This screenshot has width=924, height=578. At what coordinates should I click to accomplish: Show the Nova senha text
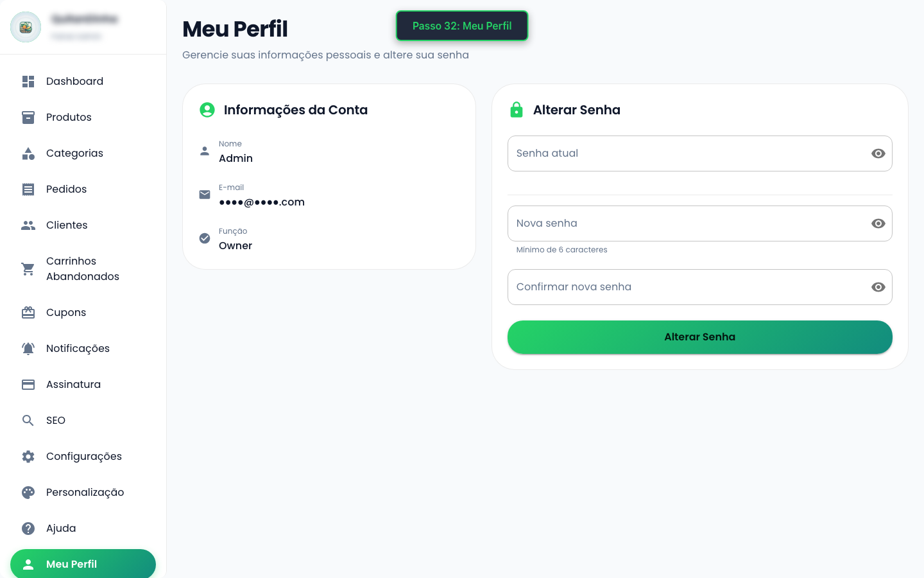(x=878, y=223)
